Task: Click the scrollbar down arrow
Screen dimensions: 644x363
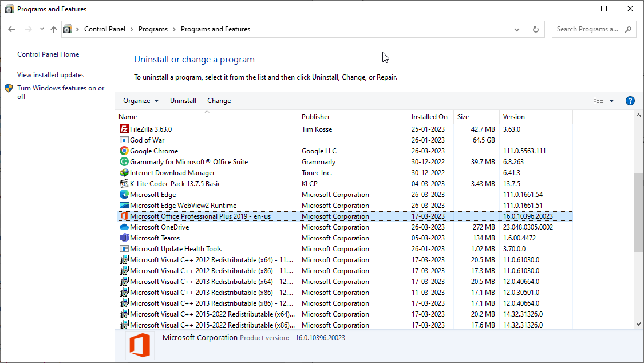Action: click(x=638, y=324)
